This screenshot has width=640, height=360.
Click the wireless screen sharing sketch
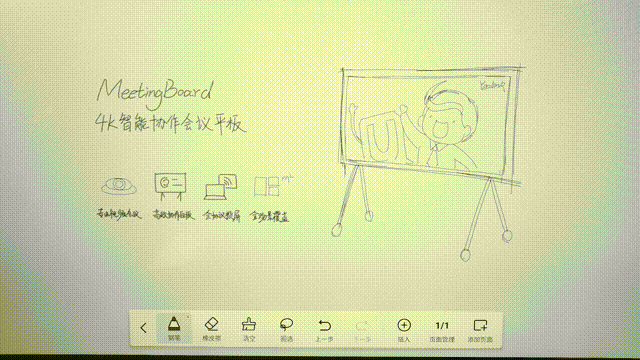pyautogui.click(x=221, y=187)
